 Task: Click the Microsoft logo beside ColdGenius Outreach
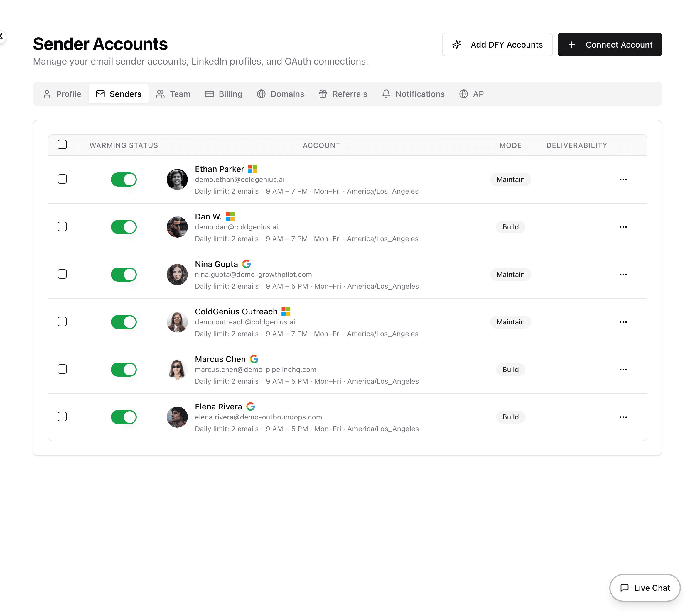[286, 312]
